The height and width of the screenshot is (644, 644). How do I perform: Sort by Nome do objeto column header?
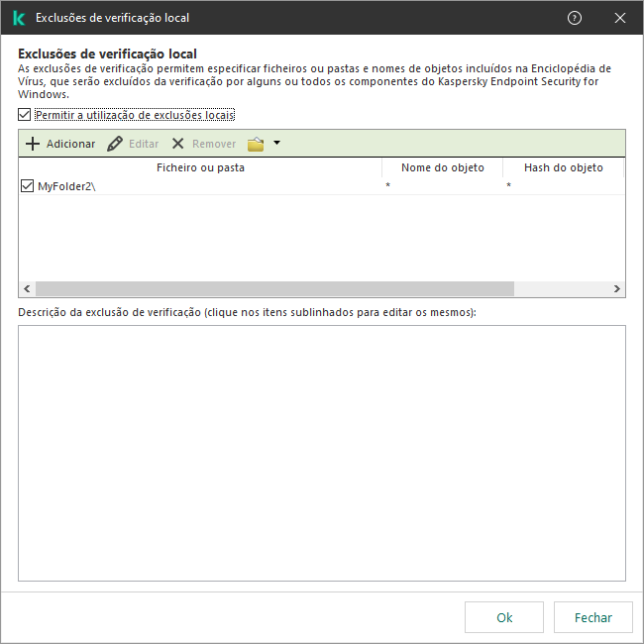coord(442,167)
